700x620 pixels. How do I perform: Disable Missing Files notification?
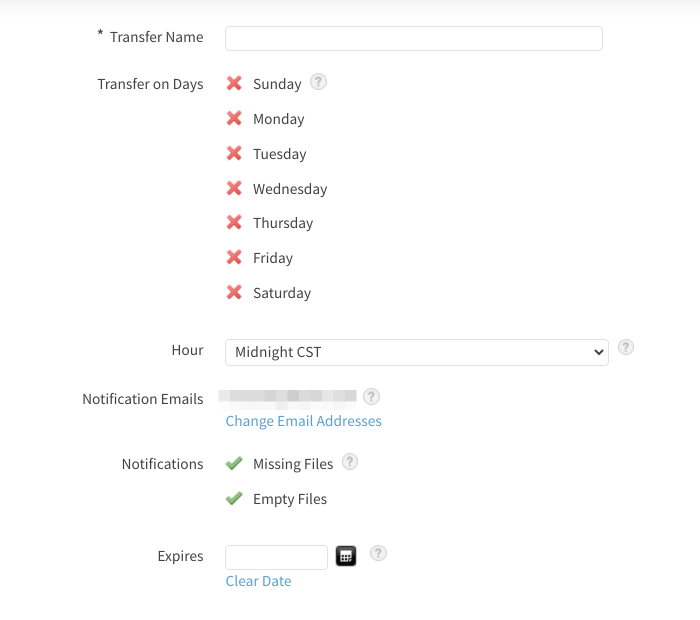(x=234, y=463)
